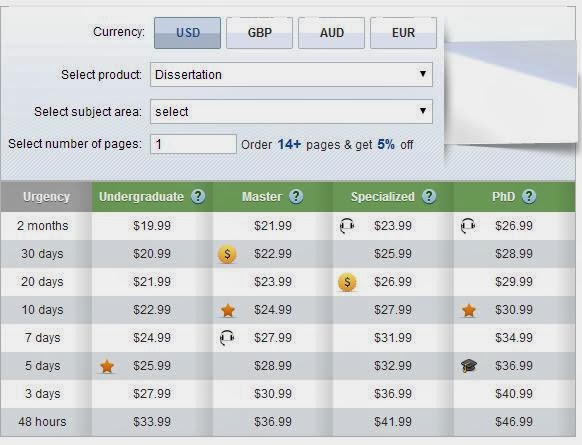Click the Undergraduate help question mark icon

pyautogui.click(x=198, y=196)
